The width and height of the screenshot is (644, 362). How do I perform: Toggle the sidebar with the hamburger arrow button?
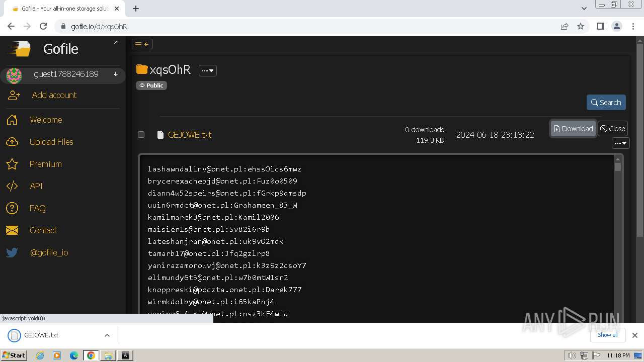point(142,44)
